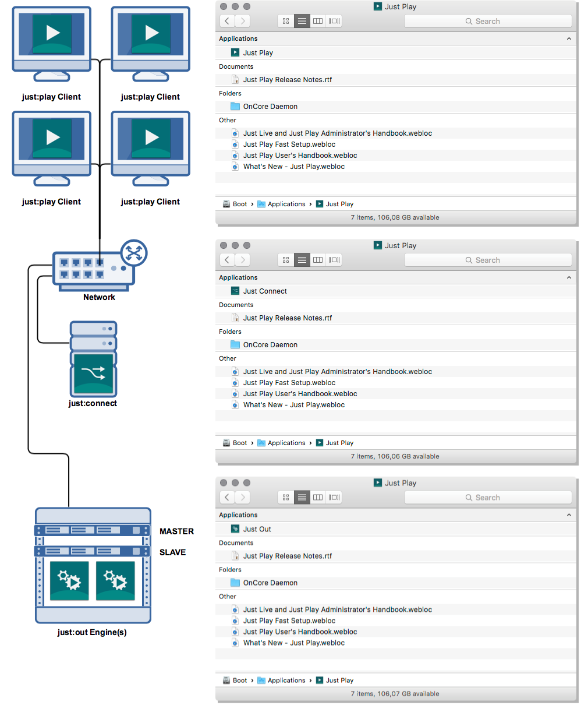This screenshot has height=712, width=588.
Task: Click Boot in path bar of Just Out window
Action: tap(235, 681)
